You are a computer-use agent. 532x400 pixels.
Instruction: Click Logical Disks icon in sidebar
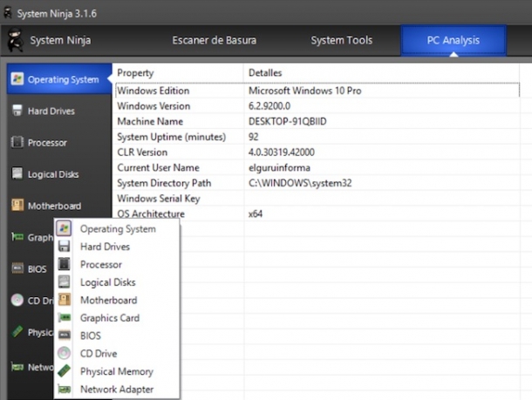click(x=17, y=173)
